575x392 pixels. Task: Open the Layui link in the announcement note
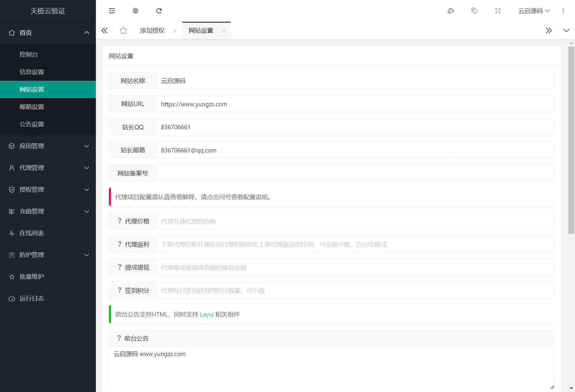click(206, 314)
